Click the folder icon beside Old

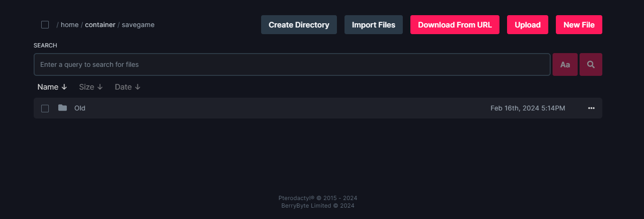63,108
